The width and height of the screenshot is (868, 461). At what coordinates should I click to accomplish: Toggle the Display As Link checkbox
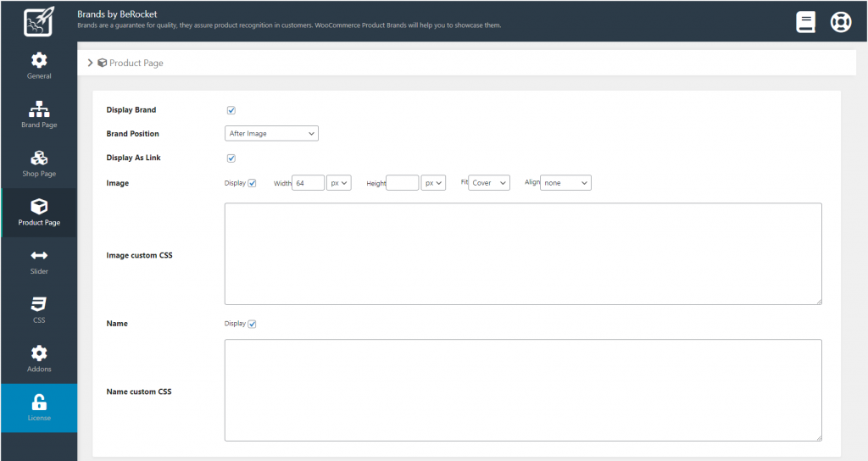pos(231,158)
